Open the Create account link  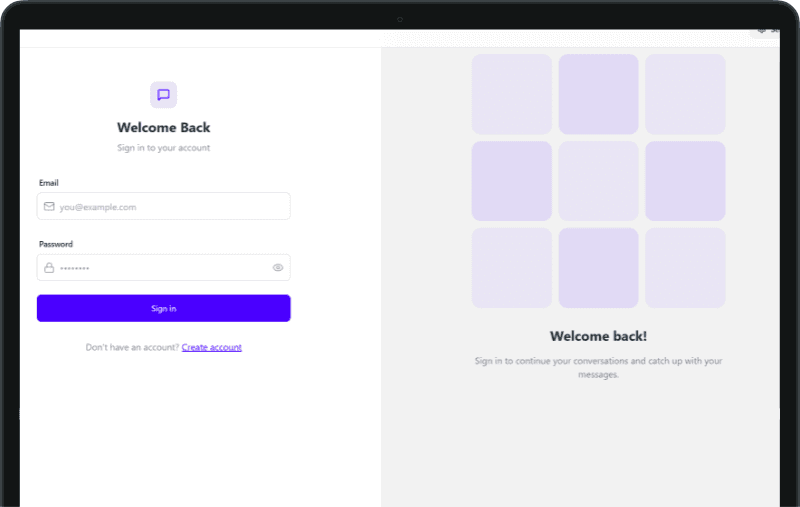212,347
